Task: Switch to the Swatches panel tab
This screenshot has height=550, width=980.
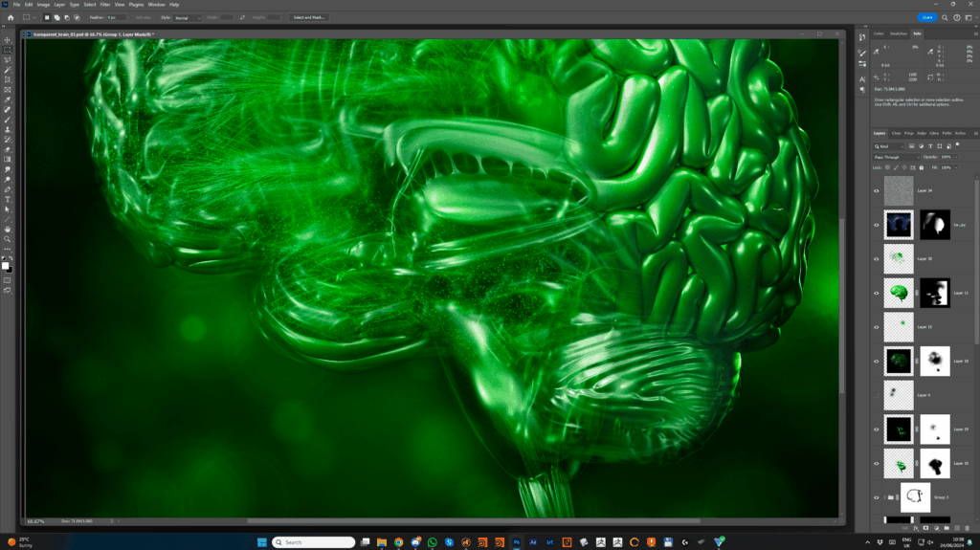Action: 899,33
